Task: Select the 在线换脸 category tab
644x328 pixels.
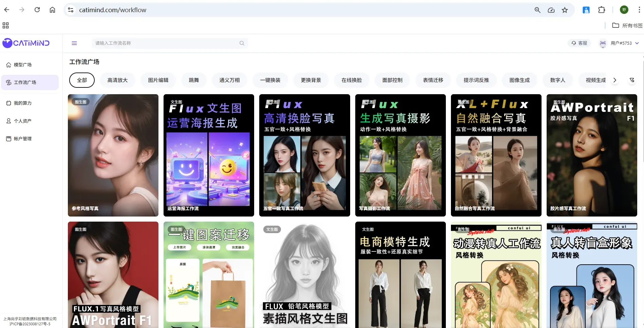Action: click(352, 80)
